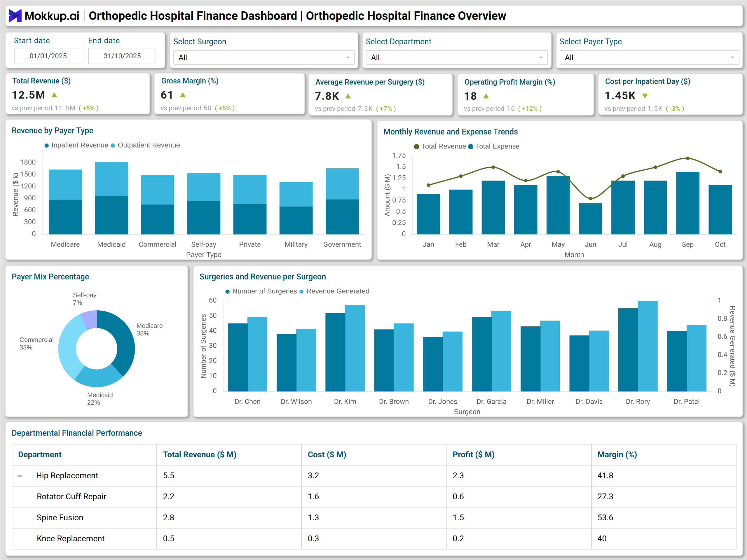
Task: Click the Medicaid stacked bar
Action: click(111, 198)
